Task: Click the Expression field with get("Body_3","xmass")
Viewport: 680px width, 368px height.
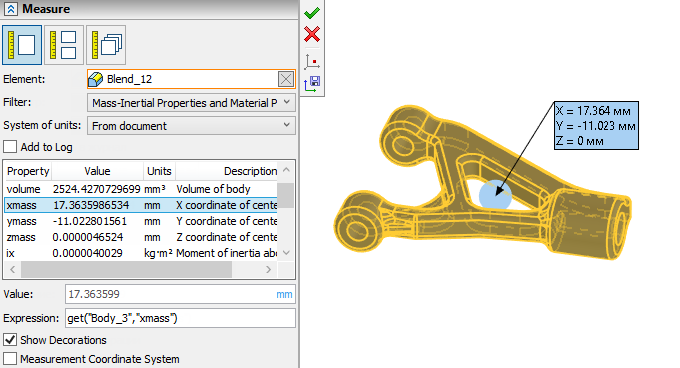Action: pos(180,318)
